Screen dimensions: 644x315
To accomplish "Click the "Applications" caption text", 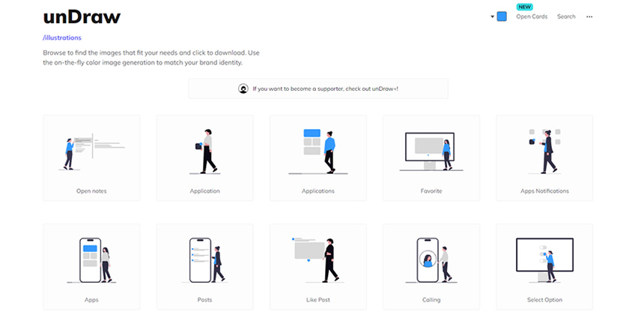I will tap(318, 191).
